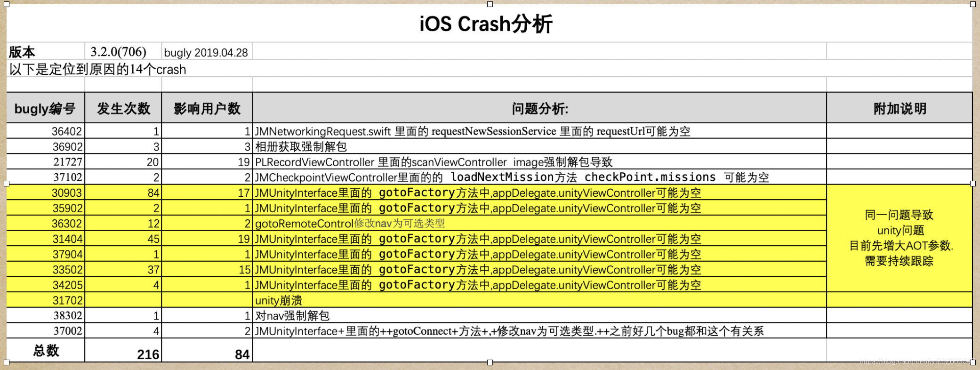The height and width of the screenshot is (370, 980).
Task: Select bugly ID cell 37002
Action: (x=46, y=330)
